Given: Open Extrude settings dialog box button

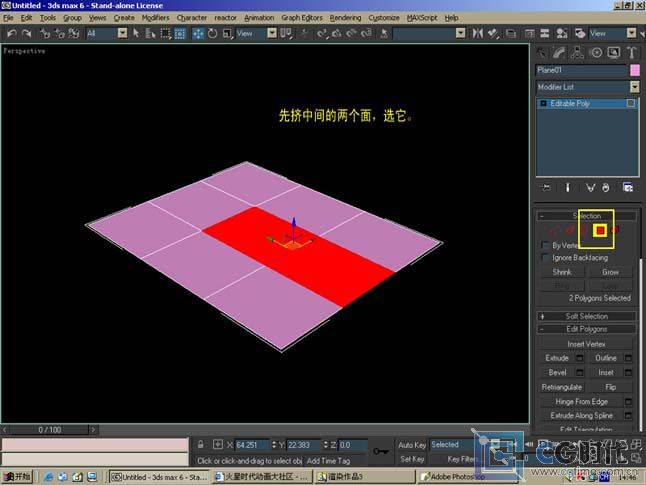Looking at the screenshot, I should click(x=580, y=358).
